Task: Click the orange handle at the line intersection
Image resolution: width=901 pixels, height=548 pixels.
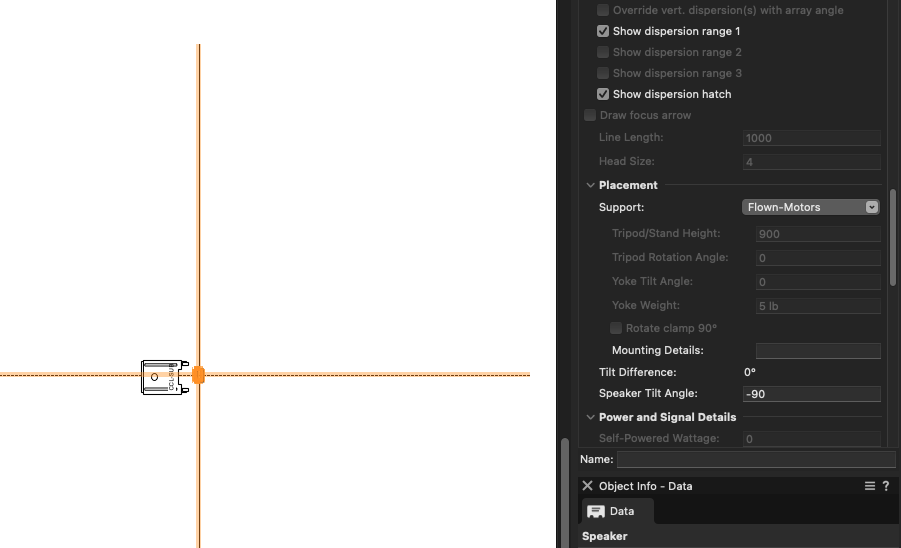Action: tap(198, 375)
